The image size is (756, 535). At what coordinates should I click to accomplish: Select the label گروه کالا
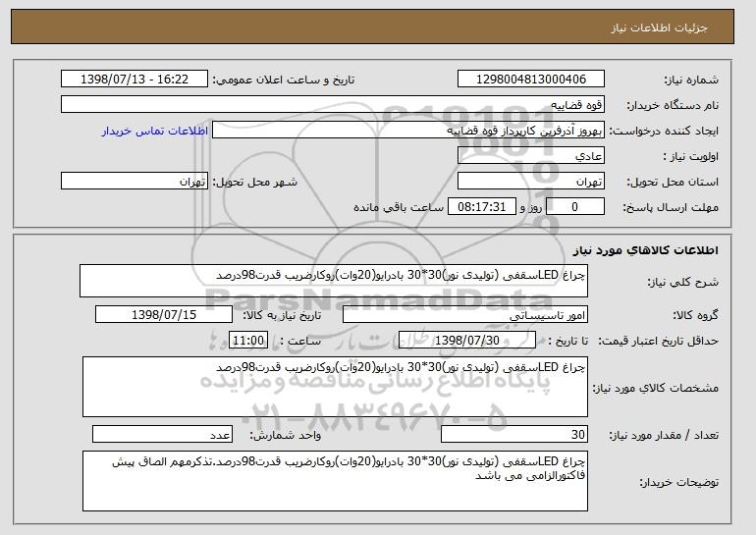[x=696, y=316]
